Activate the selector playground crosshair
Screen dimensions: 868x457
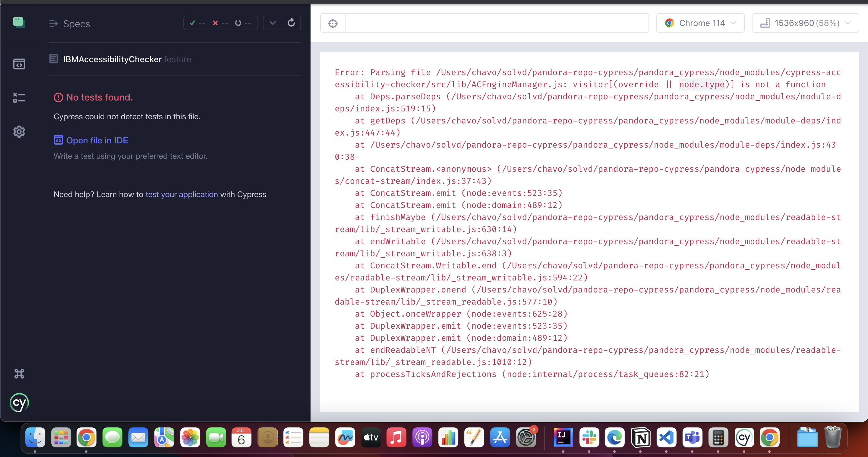(333, 23)
